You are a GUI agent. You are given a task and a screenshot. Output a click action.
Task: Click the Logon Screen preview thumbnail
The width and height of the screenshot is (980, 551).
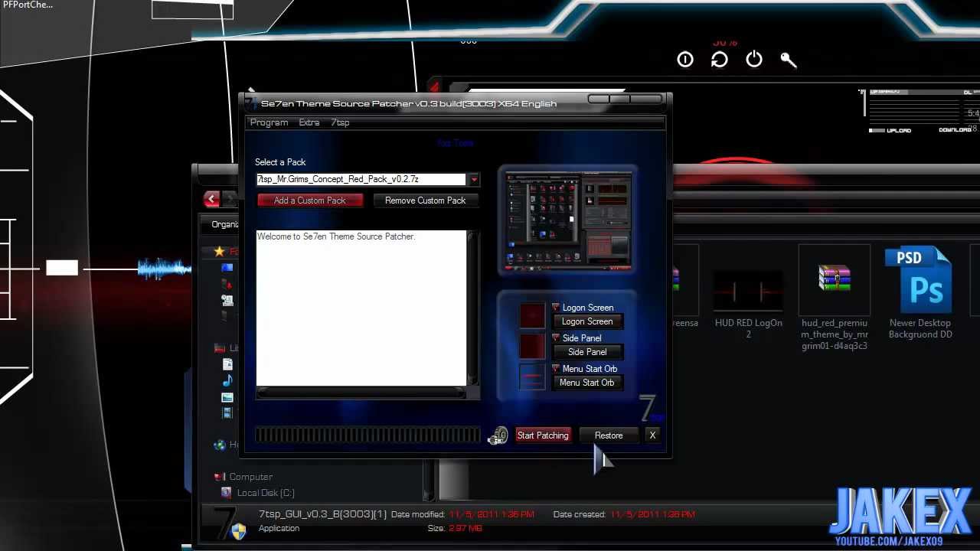coord(532,315)
